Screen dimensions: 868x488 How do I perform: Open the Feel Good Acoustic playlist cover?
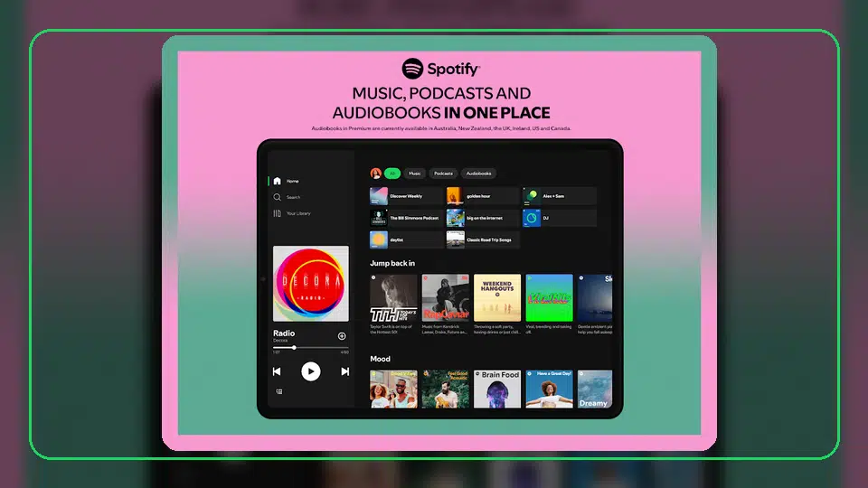coord(446,389)
